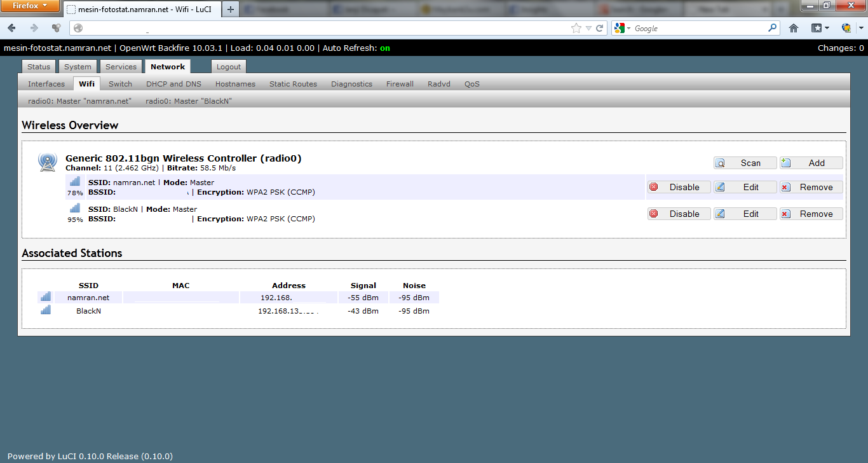Screen dimensions: 868x463
Task: Disable the namran.net wireless network
Action: 679,187
